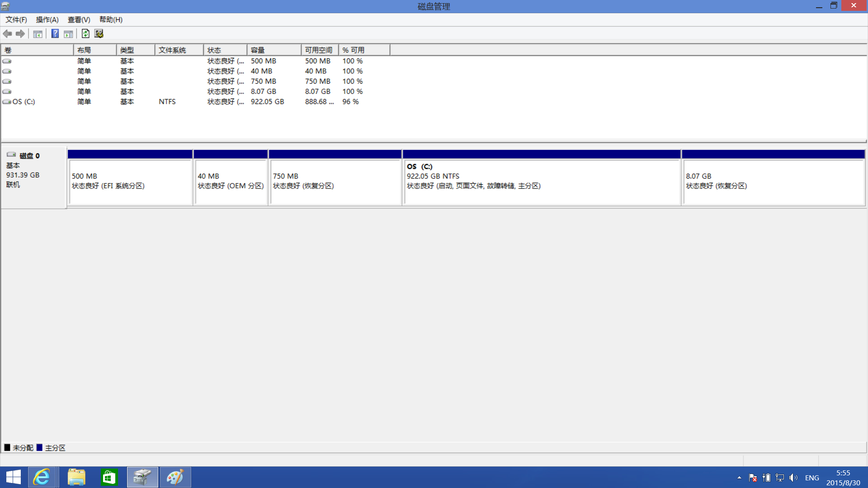Viewport: 868px width, 488px height.
Task: Show hidden tray icons arrow
Action: [x=739, y=478]
